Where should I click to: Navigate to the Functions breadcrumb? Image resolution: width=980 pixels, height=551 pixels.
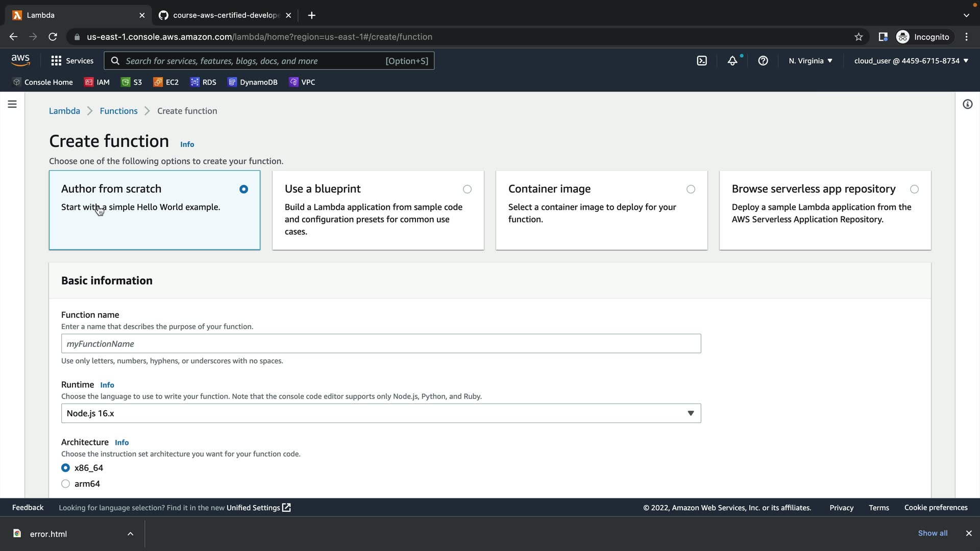pyautogui.click(x=118, y=111)
